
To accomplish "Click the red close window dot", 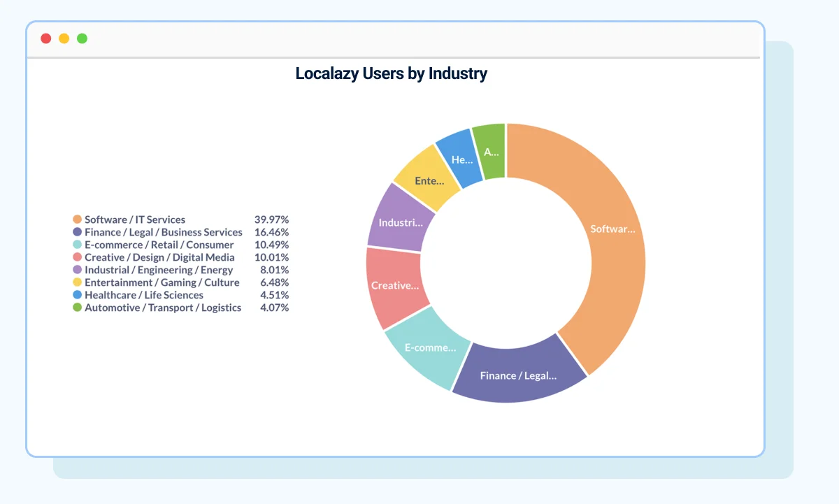I will click(46, 38).
